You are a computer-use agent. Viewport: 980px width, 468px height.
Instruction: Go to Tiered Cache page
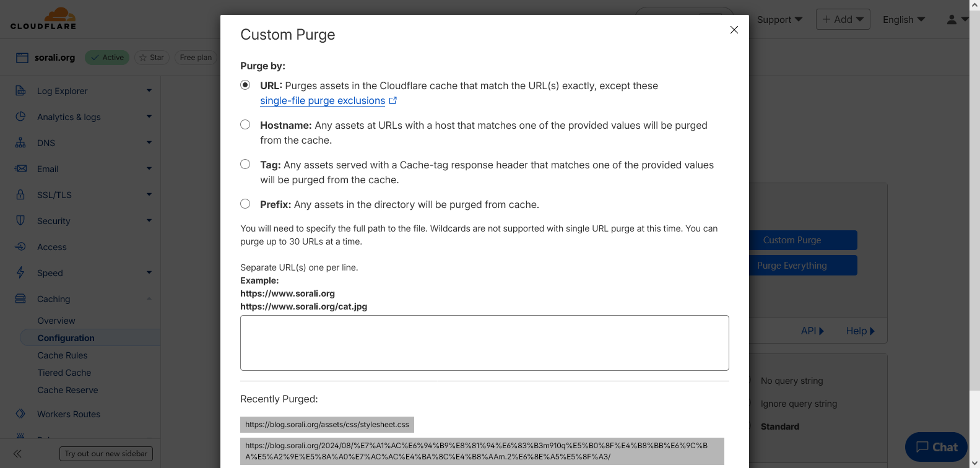pyautogui.click(x=64, y=373)
